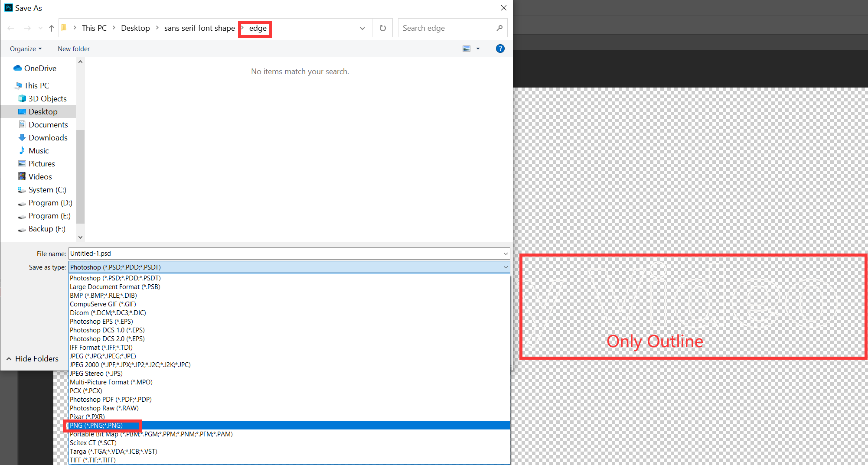Choose IFF Format option
This screenshot has height=465, width=868.
[289, 348]
